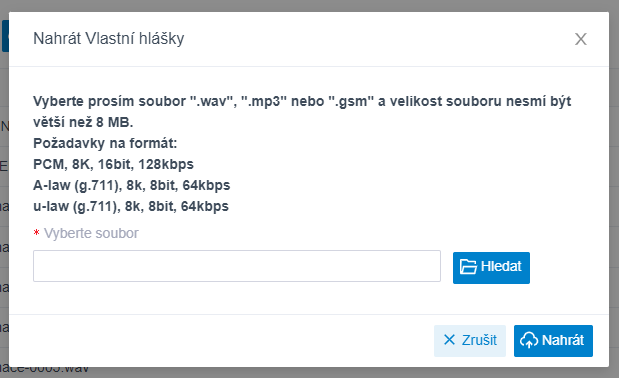Click the Vyberte soubor field label

pos(91,233)
